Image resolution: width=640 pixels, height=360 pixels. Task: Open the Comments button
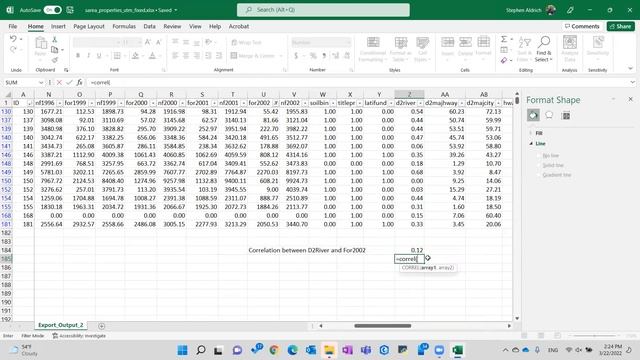pos(582,26)
